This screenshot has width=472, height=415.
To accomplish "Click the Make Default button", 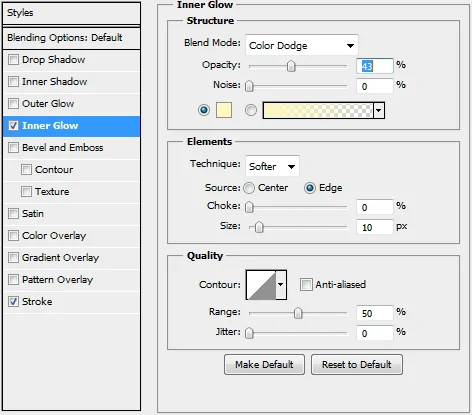I will point(264,365).
